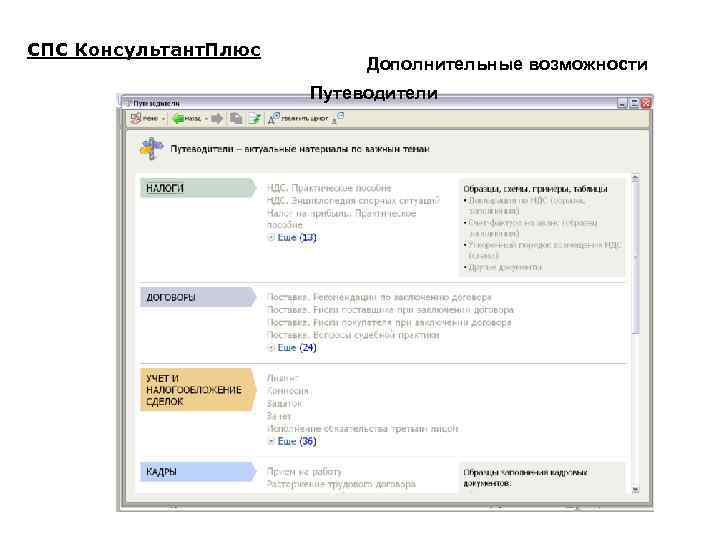Click the scrollbar down arrow
720x540 pixels.
(636, 489)
